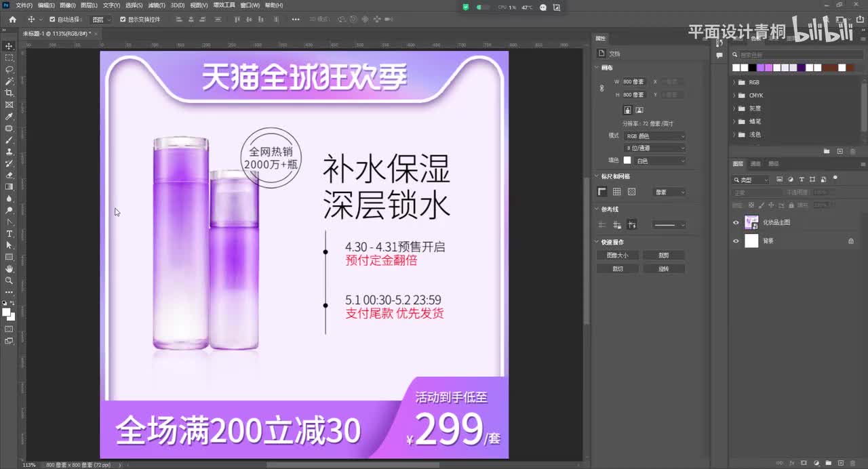Toggle the layer filter on/off switch
The height and width of the screenshot is (469, 868).
(x=835, y=178)
